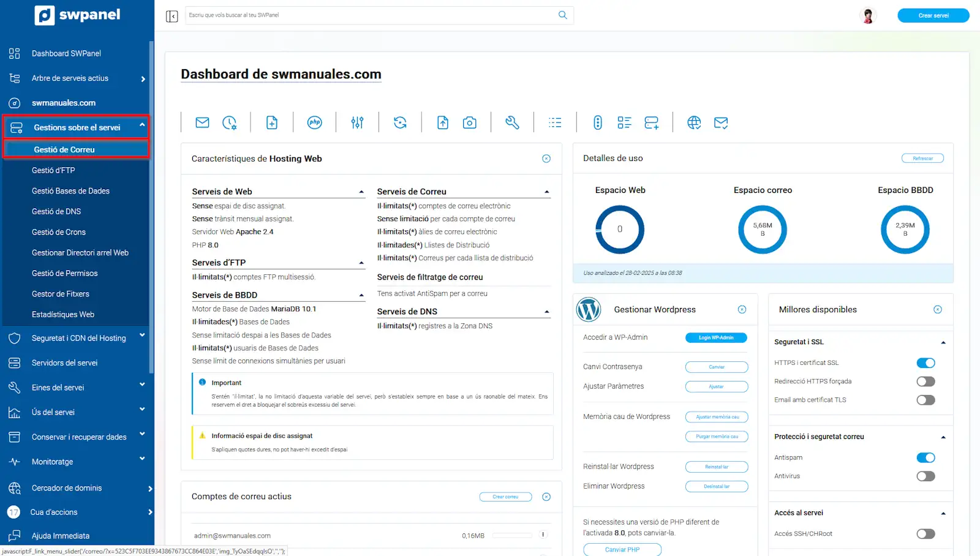Screen dimensions: 980x556
Task: Click the Login WP-Admin button
Action: (716, 337)
